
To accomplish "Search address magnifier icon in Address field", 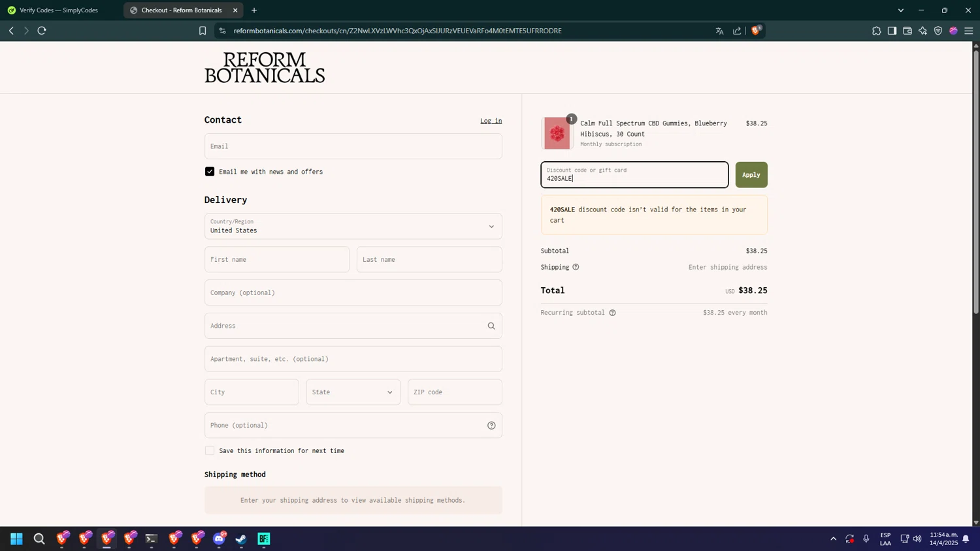I will tap(491, 326).
